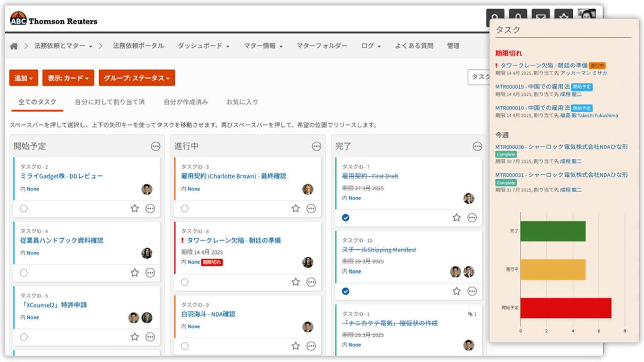Viewport: 644px width, 362px height.
Task: Mark タスクID-4 complete via its circle checkbox
Action: tap(24, 273)
